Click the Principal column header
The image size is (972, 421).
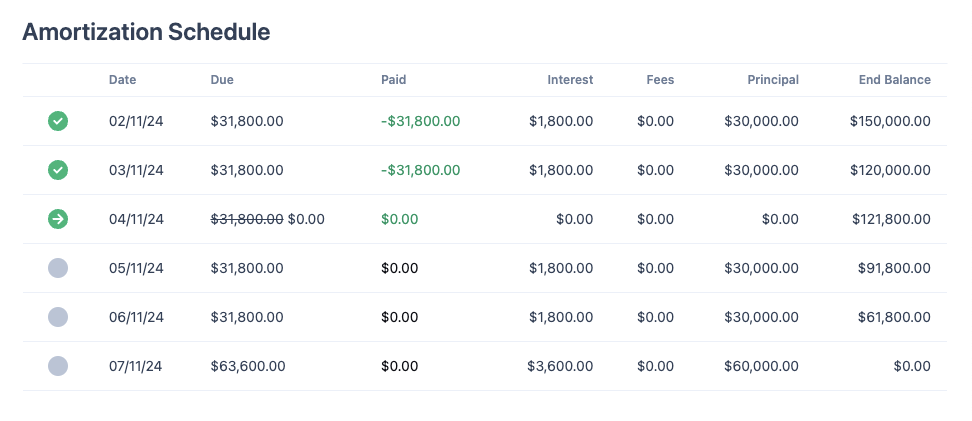[x=773, y=79]
